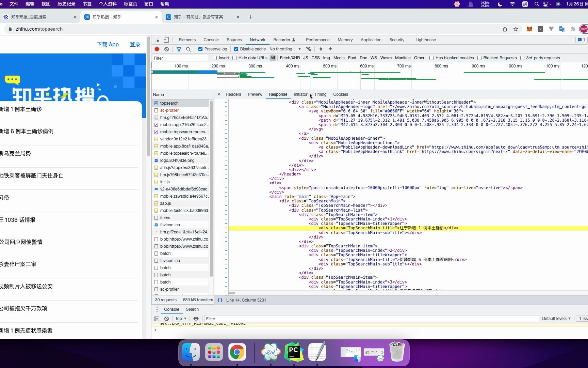Toggle Preserve log checkbox

(x=200, y=49)
